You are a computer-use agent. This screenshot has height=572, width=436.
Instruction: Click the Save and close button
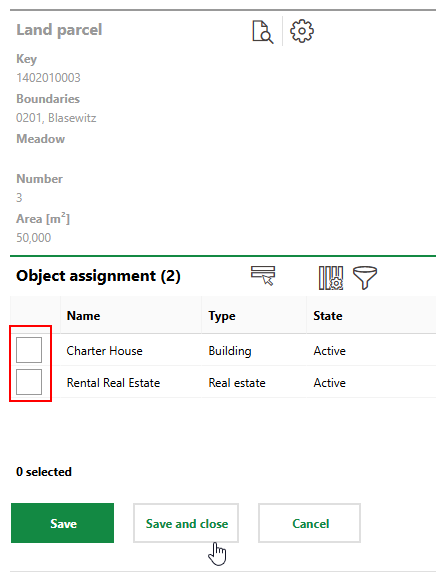(x=186, y=523)
